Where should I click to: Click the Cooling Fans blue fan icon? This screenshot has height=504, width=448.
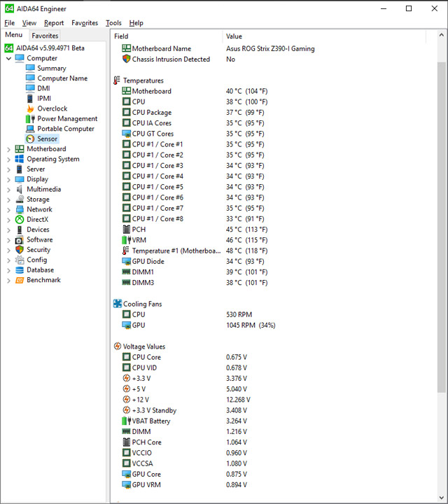coord(118,304)
